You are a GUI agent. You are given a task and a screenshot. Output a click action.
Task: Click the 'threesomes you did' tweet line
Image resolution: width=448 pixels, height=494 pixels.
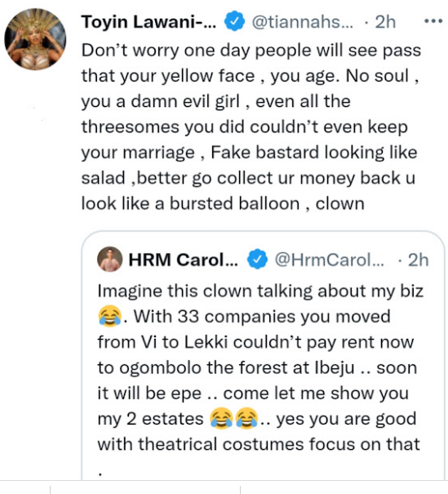click(244, 127)
